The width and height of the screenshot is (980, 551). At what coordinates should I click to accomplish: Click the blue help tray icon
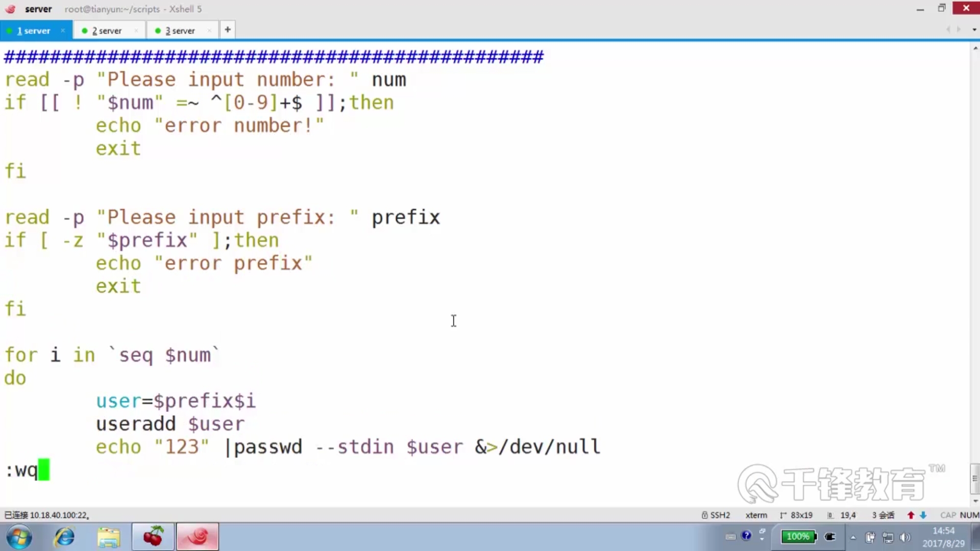(x=746, y=535)
